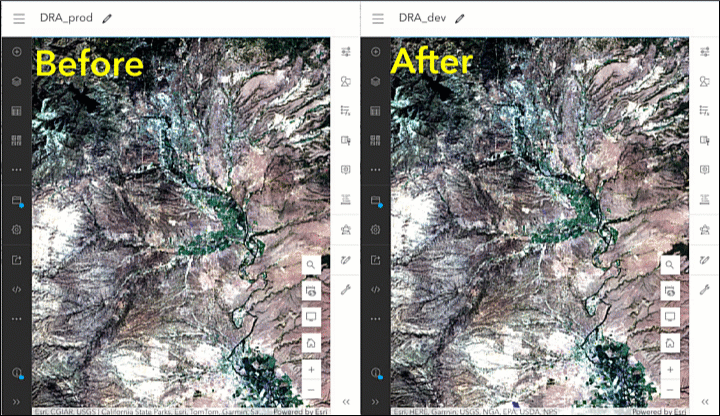Click monitor screen widget on DRA_dev map
This screenshot has width=720, height=416.
click(670, 317)
